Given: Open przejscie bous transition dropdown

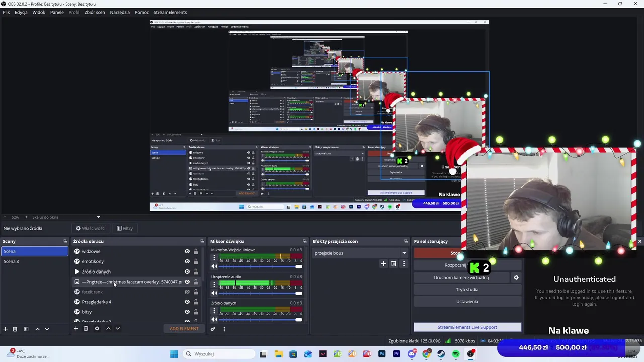Looking at the screenshot, I should coord(360,253).
